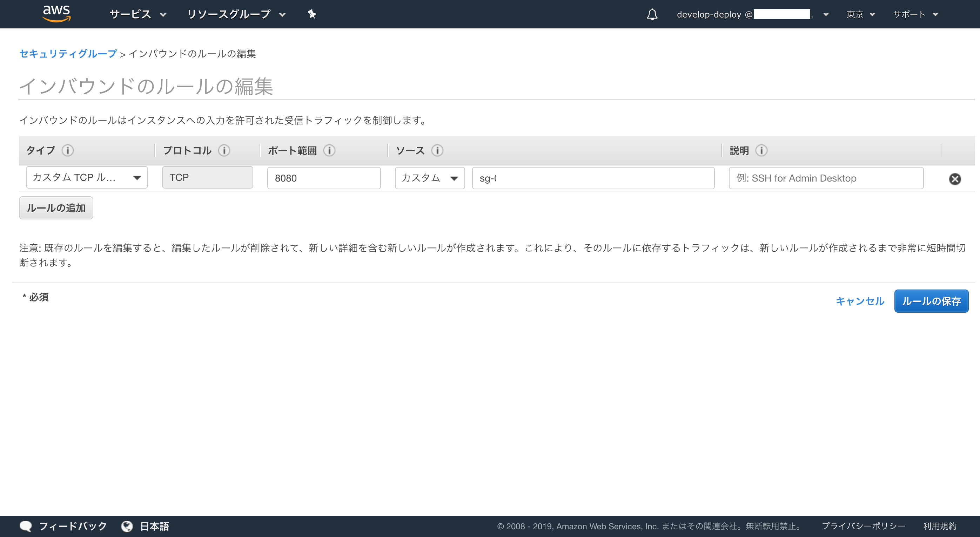Image resolution: width=980 pixels, height=537 pixels.
Task: Save rules with ルールの保存 button
Action: (x=931, y=301)
